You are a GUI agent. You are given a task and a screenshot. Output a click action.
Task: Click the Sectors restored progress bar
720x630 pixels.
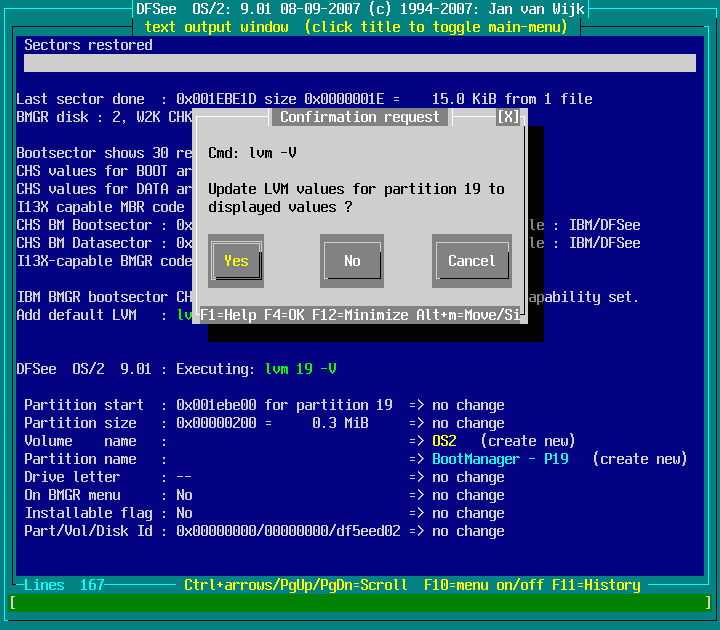coord(360,63)
